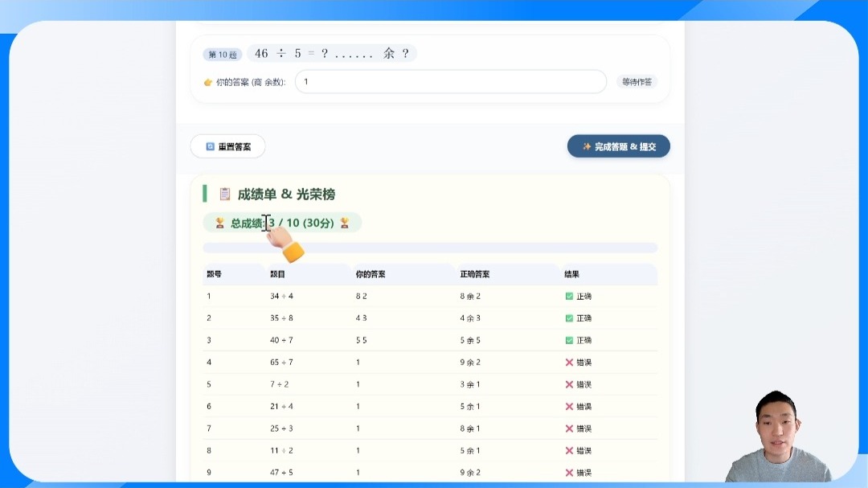Click red X icon in row 65 ÷ 7
This screenshot has width=868, height=488.
569,363
